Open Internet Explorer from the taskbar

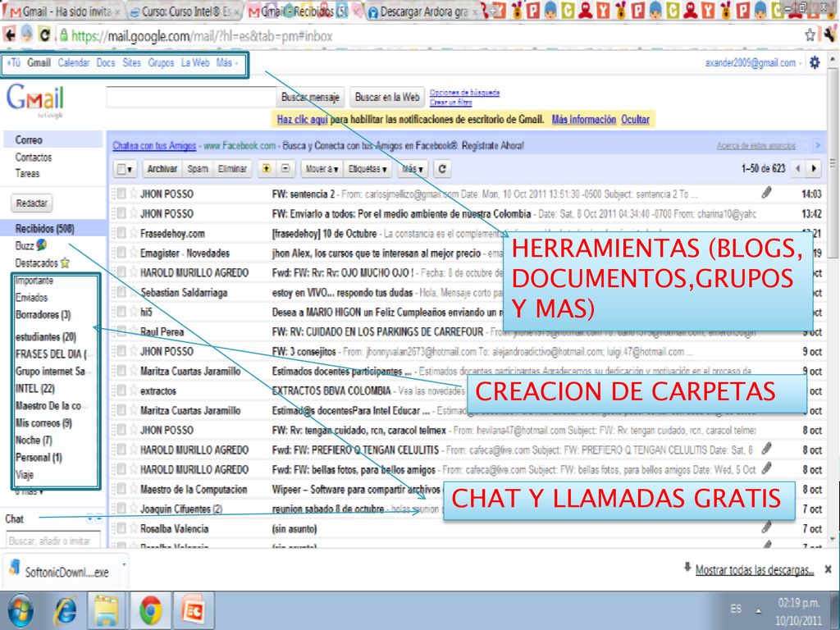pyautogui.click(x=66, y=610)
